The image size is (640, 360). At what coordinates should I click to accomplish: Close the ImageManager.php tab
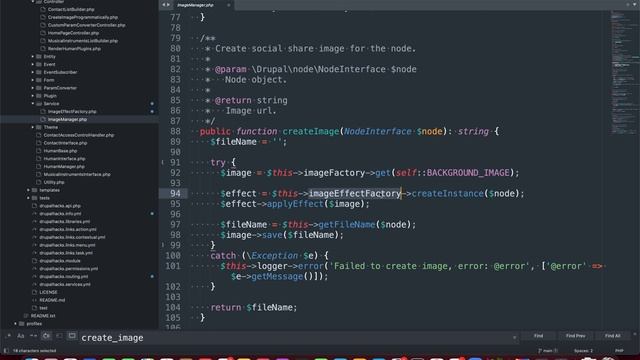click(x=229, y=5)
